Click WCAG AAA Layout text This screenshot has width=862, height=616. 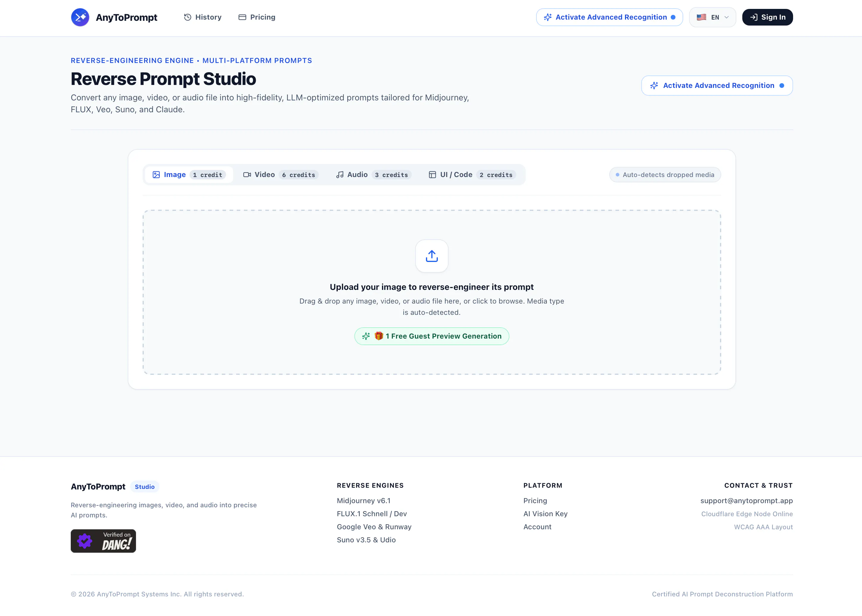[x=763, y=527]
